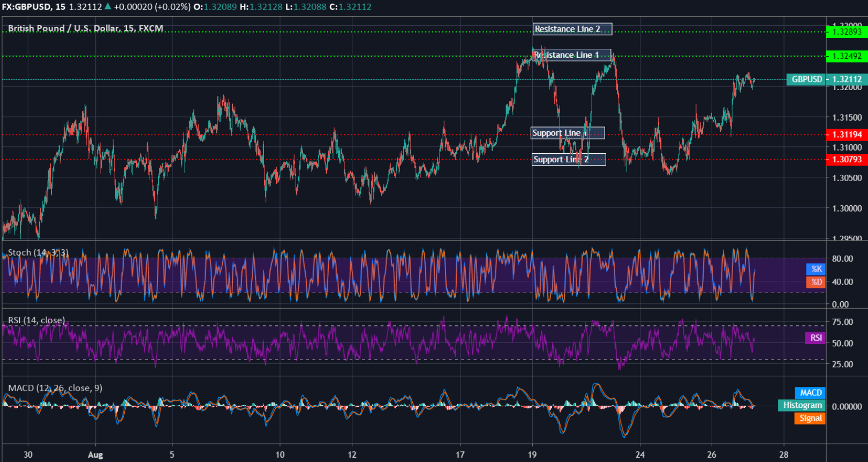Click the Support Line 2 label box
Image resolution: width=868 pixels, height=462 pixels.
569,159
